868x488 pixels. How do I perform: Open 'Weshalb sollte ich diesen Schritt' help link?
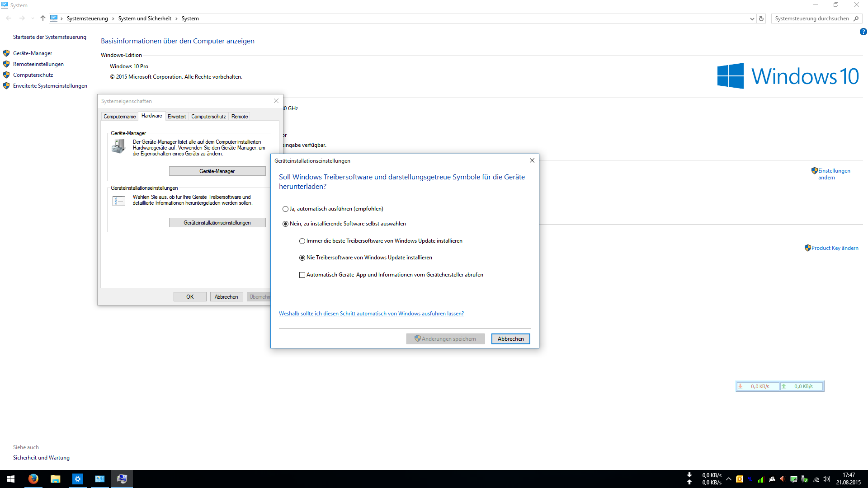pos(371,314)
